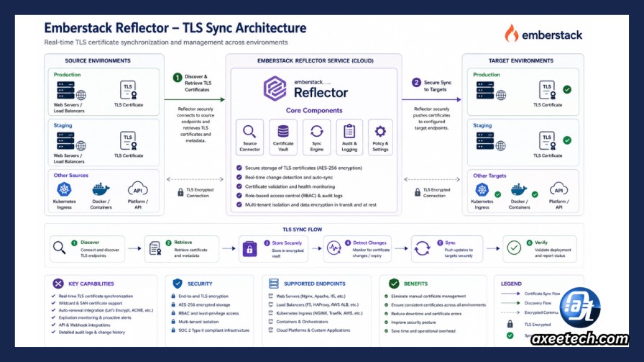Click the 'TARGET ENVIRONMENTS' heading
Screen dimensions: 644x362
point(521,60)
